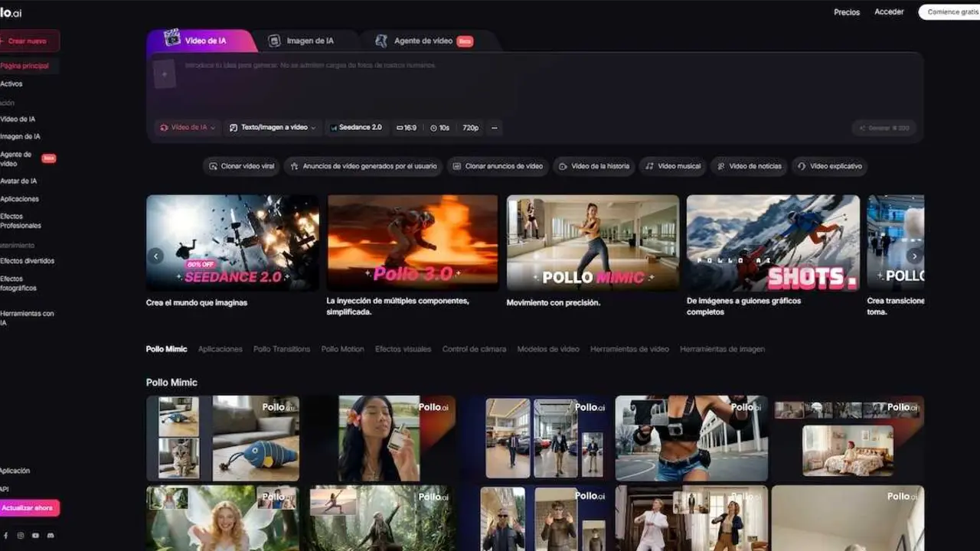
Task: Advance the banner carousel with the right arrow
Action: click(914, 256)
